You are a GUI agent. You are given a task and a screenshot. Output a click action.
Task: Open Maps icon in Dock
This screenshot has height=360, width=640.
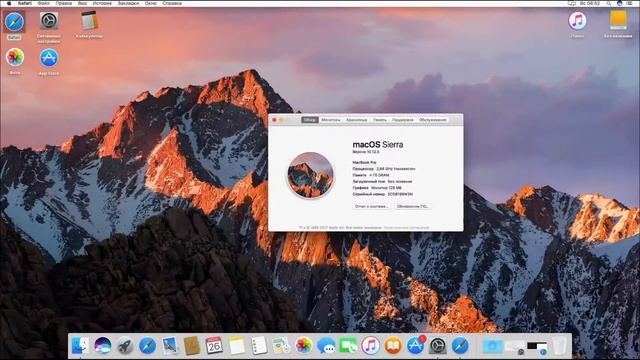(281, 346)
